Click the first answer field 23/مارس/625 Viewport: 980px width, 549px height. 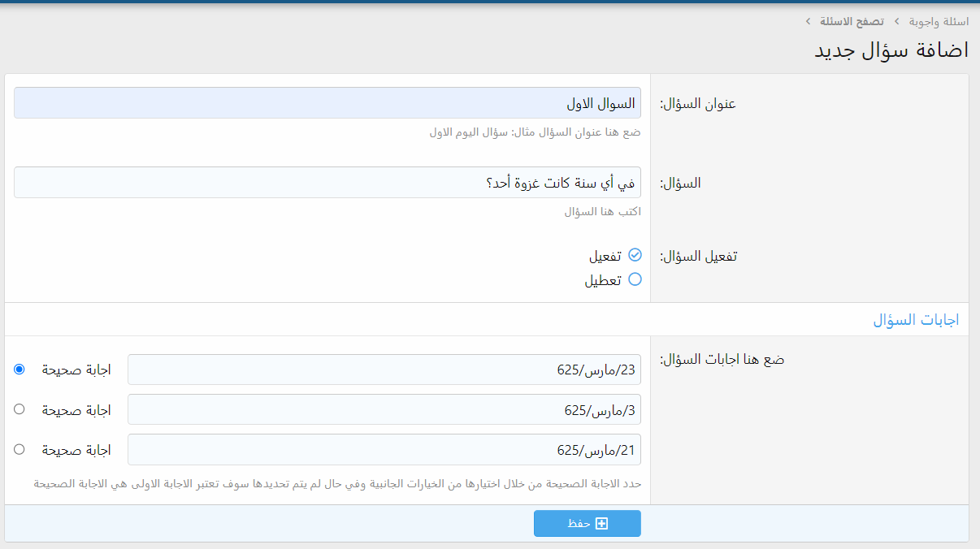(384, 370)
